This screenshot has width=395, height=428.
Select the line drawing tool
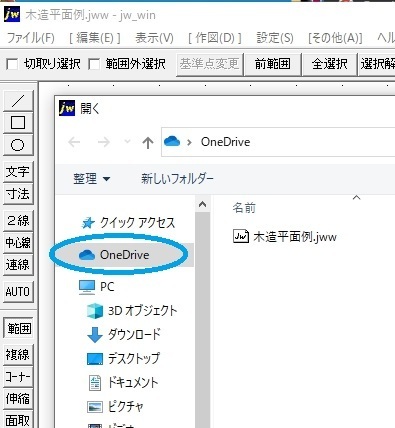18,101
